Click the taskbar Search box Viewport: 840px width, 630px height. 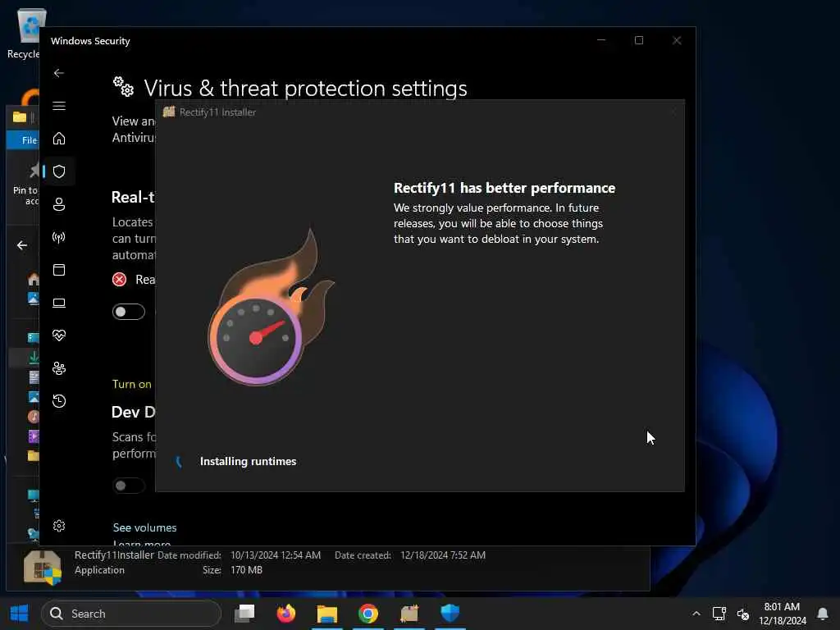pos(131,614)
